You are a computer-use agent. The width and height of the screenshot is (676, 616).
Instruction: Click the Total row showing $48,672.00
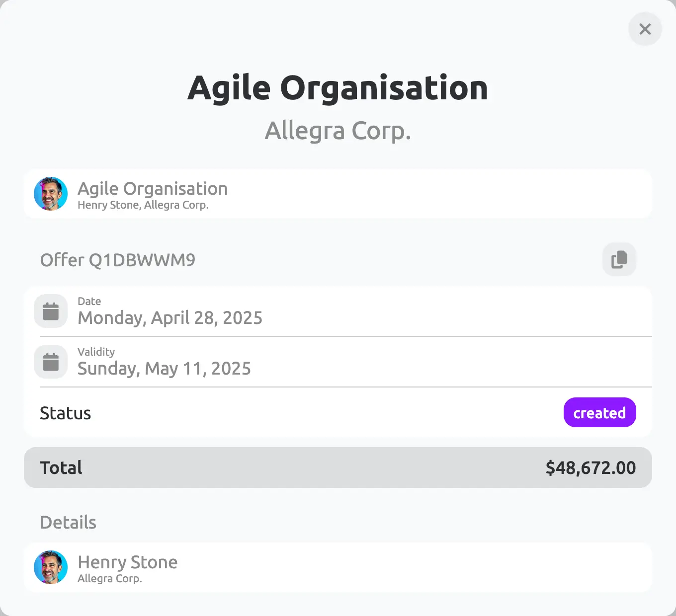coord(338,467)
